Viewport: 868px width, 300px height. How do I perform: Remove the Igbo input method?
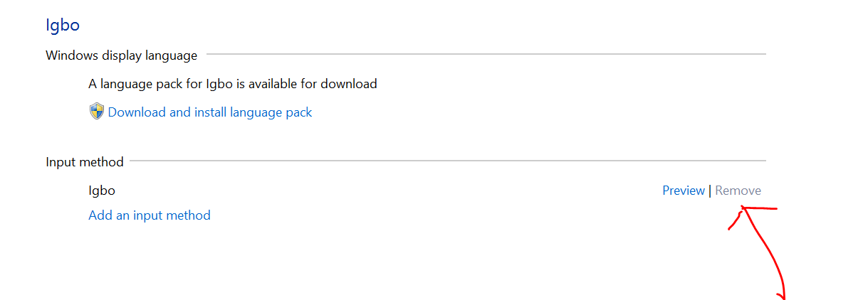click(x=738, y=191)
